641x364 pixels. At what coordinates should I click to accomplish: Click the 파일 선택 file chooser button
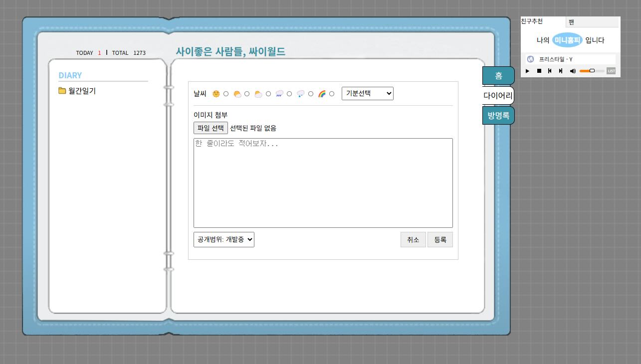tap(211, 128)
